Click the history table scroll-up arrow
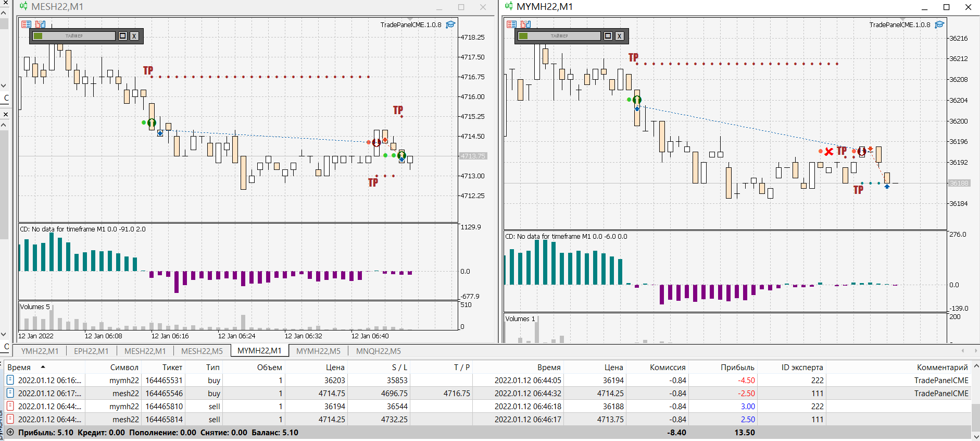This screenshot has height=441, width=980. click(x=976, y=366)
